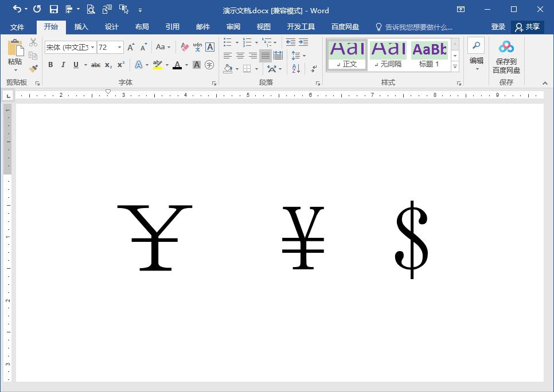The width and height of the screenshot is (554, 392).
Task: Collapse the ribbon with the up arrow
Action: pyautogui.click(x=545, y=83)
